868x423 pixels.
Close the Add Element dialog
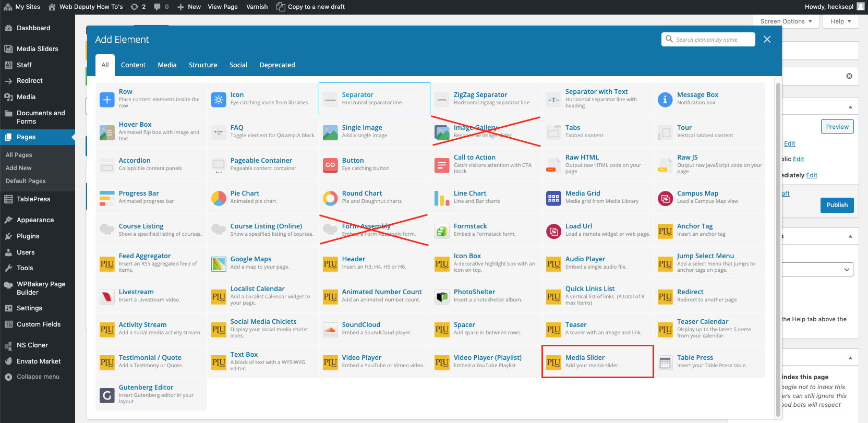coord(767,40)
